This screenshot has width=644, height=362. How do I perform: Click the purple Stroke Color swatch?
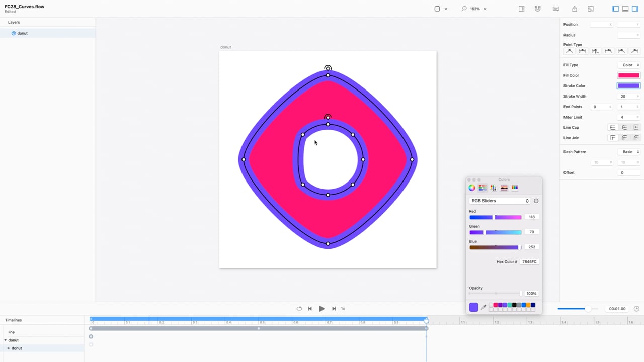pos(628,86)
